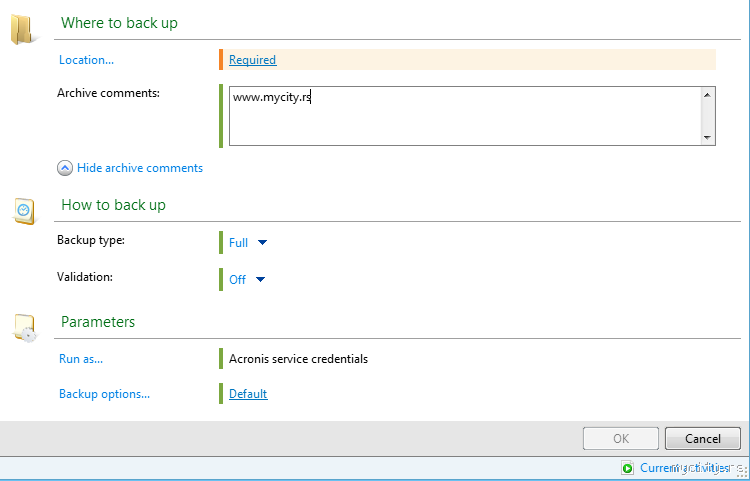Open the Backup options... link

pyautogui.click(x=104, y=394)
